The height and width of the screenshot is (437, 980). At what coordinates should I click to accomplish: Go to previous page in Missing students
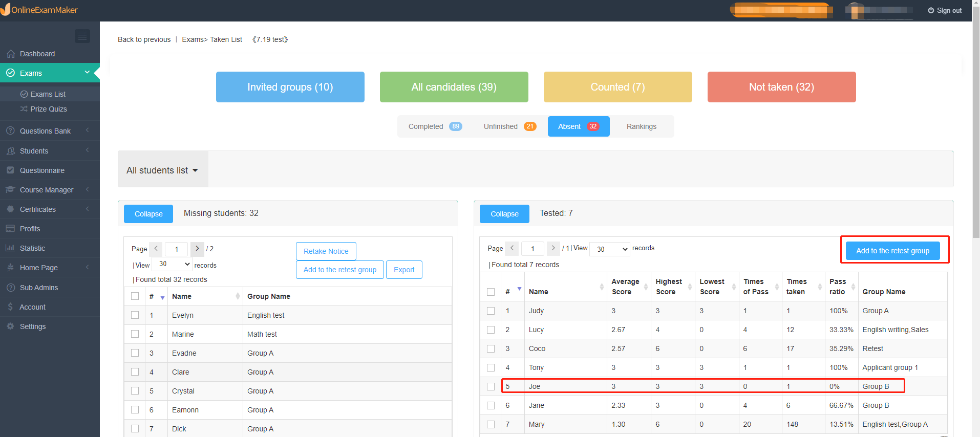point(156,249)
